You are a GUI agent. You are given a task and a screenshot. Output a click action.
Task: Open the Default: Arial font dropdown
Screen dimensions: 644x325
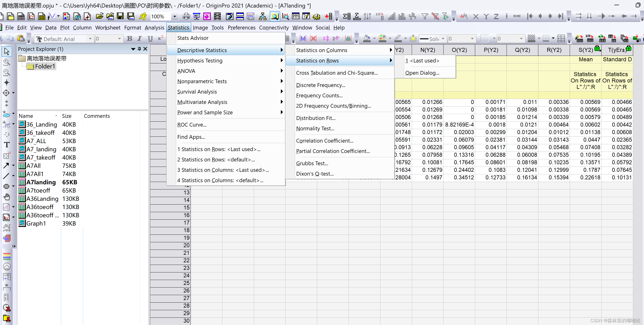90,39
